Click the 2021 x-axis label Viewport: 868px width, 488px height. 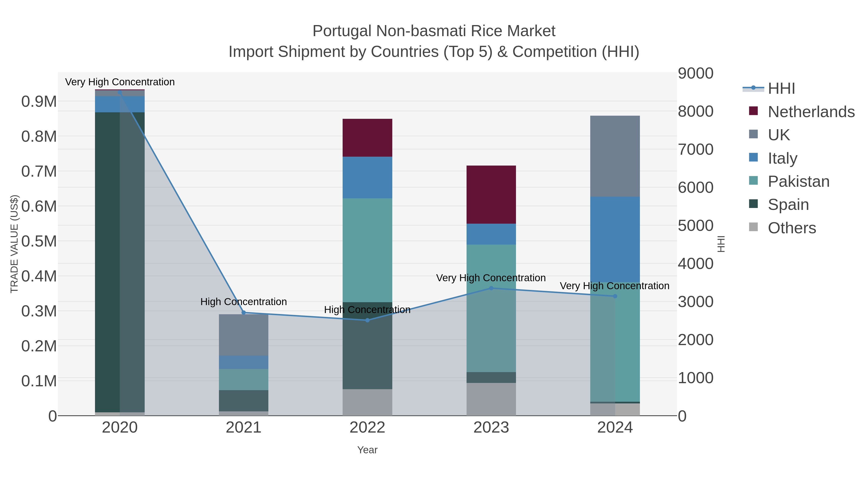pyautogui.click(x=244, y=428)
